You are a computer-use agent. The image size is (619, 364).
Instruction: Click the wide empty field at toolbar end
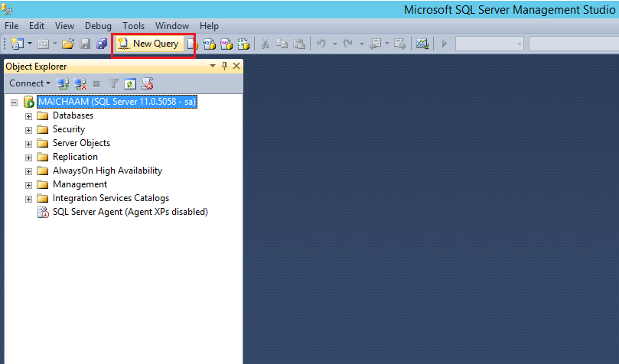coord(574,44)
